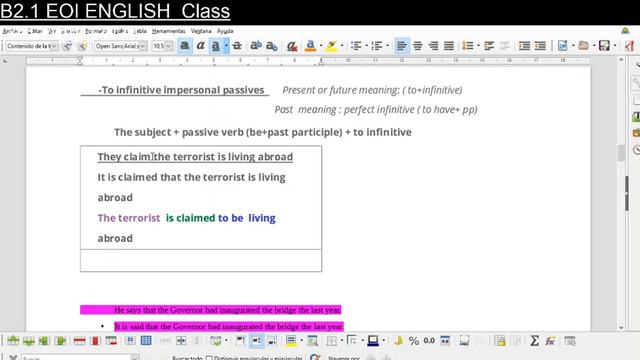This screenshot has width=640, height=360.
Task: Open underline style dropdown arrow
Action: click(x=226, y=46)
